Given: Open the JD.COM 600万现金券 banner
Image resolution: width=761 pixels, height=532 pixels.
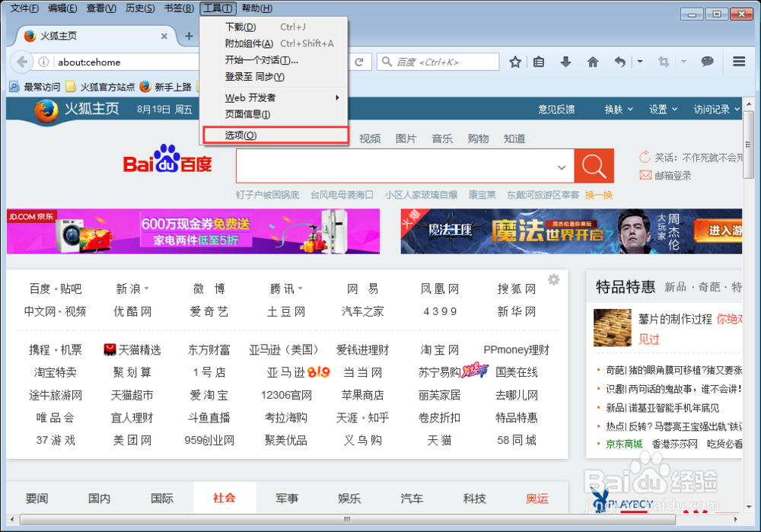Looking at the screenshot, I should (x=193, y=231).
